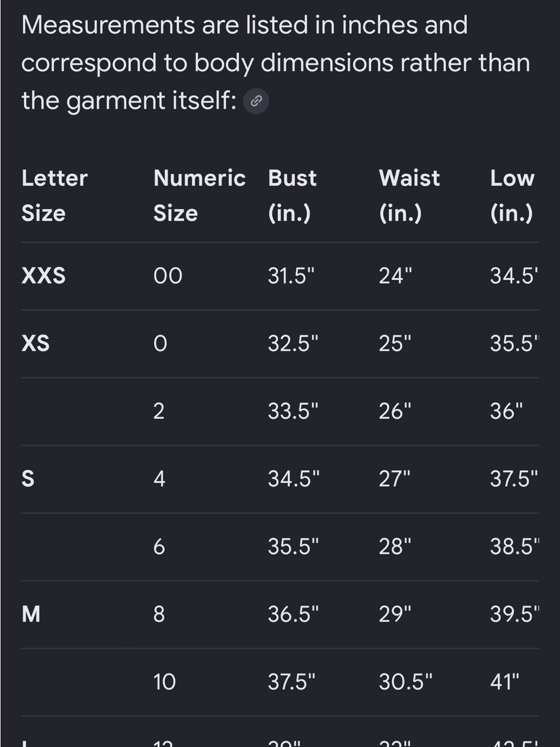The height and width of the screenshot is (747, 560).
Task: Select the 'Letter Size' column header
Action: [x=54, y=196]
